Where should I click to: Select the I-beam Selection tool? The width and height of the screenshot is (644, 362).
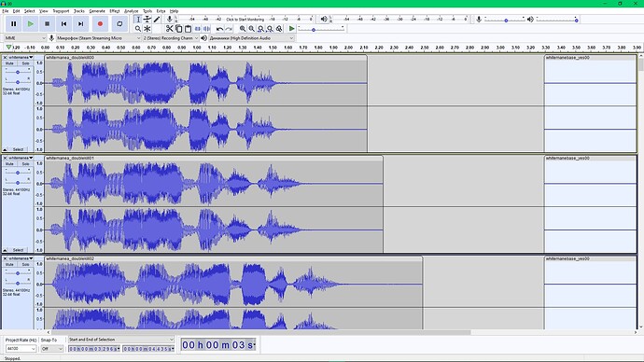pos(138,20)
